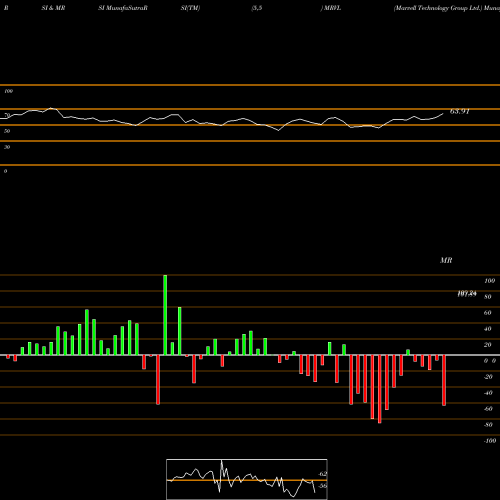The image size is (500, 500).
Task: Click the 40 label on MR axis
Action: (x=488, y=329)
